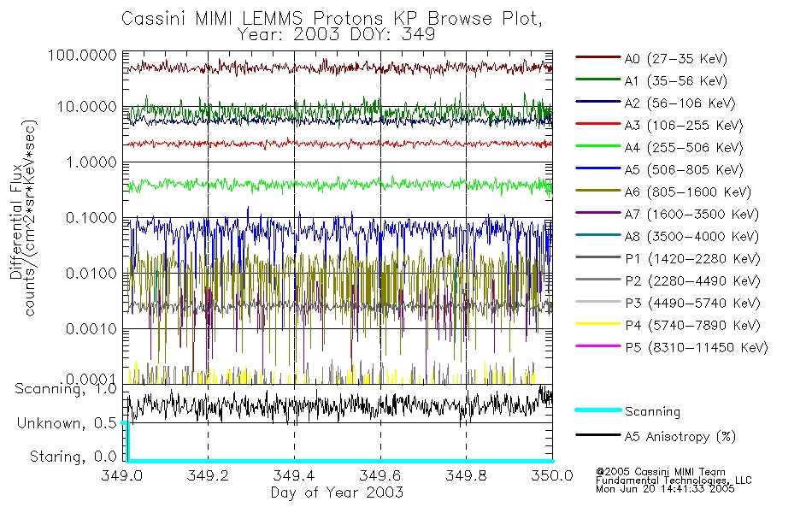The image size is (812, 513).
Task: Click the A0 (27-35 KeV) legend line
Action: point(597,57)
